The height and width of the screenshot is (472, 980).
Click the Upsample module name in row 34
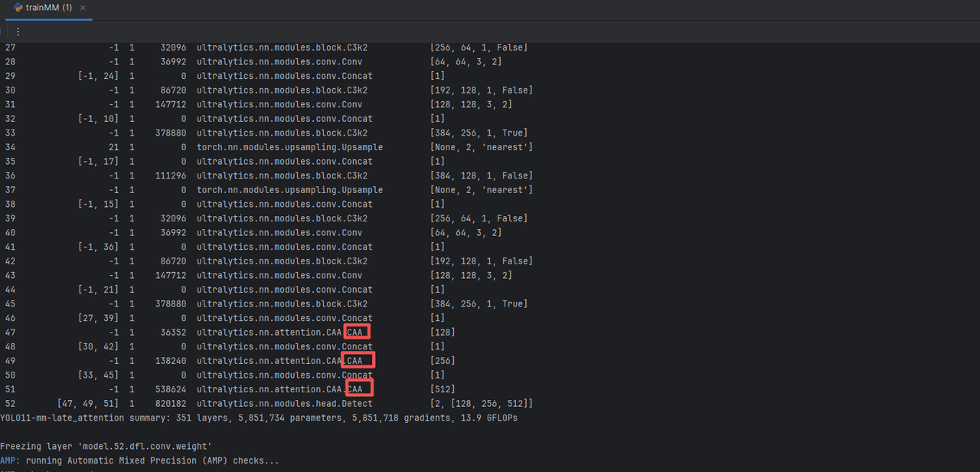(289, 147)
